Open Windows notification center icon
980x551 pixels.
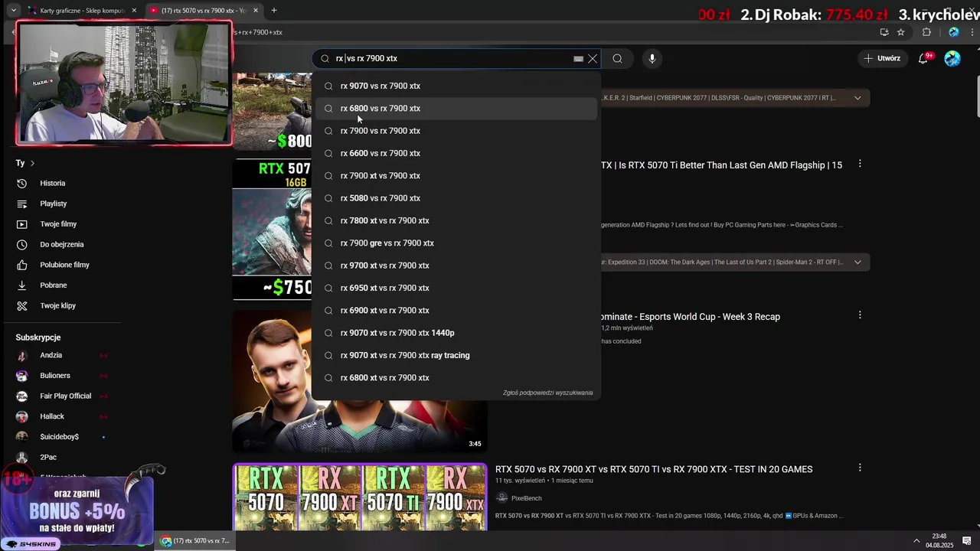point(967,541)
